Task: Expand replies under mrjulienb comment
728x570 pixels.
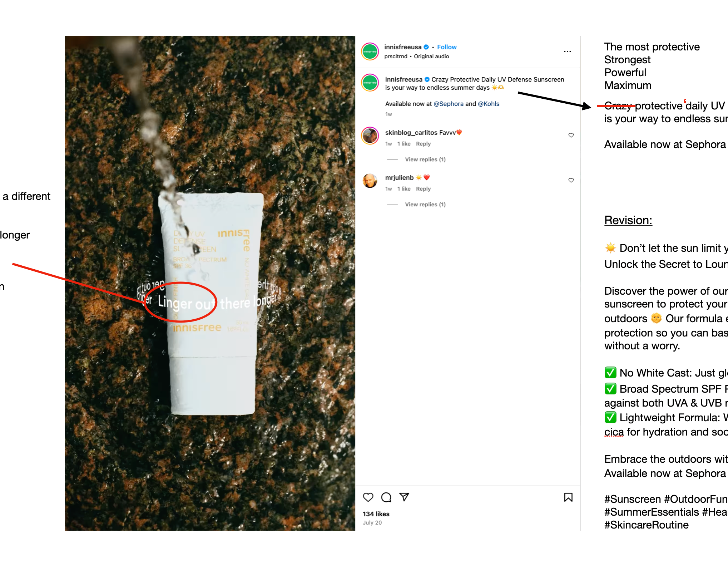Action: tap(425, 205)
